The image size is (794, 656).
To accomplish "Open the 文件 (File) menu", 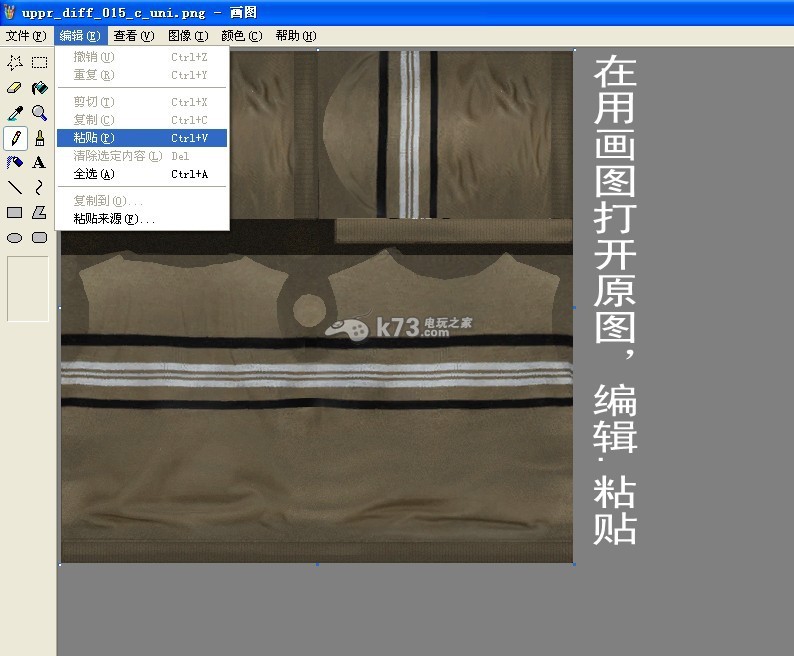I will click(25, 36).
